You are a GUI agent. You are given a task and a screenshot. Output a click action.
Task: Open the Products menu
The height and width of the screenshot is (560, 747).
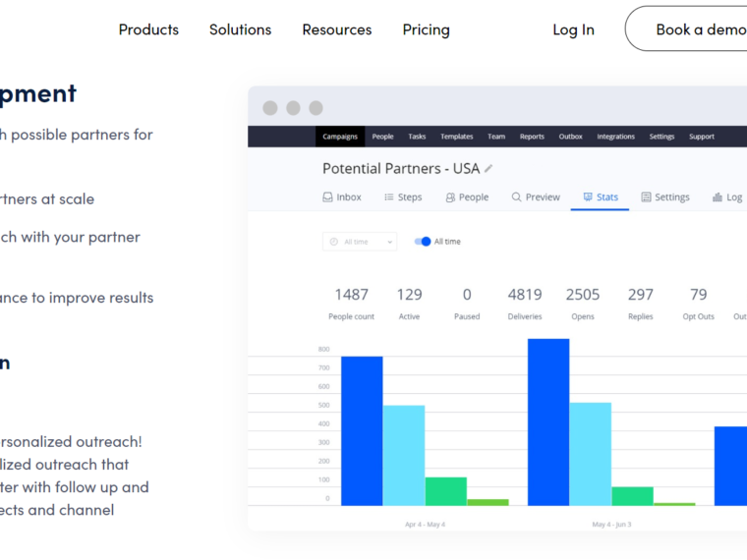tap(148, 29)
